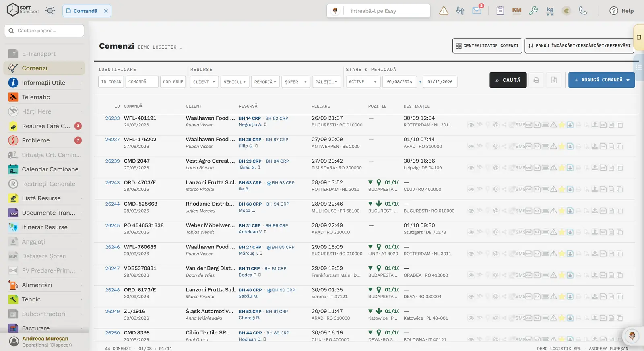Open the REMORCĂ filter dropdown
The image size is (644, 351).
tap(266, 82)
